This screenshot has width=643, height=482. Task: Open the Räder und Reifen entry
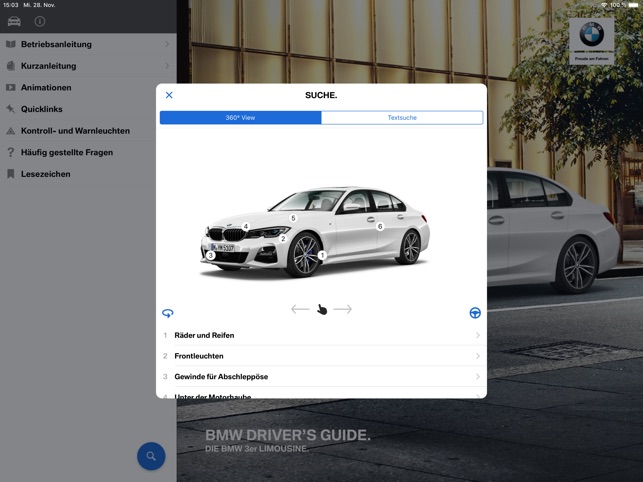(x=322, y=335)
